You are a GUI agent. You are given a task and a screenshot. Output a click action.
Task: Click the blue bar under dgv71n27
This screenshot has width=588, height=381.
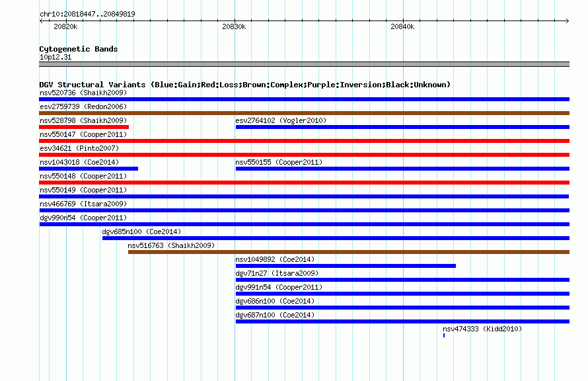coord(402,280)
